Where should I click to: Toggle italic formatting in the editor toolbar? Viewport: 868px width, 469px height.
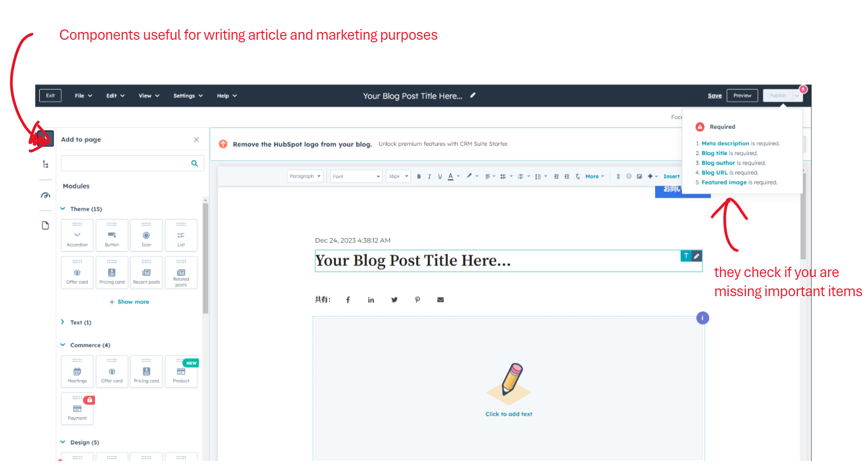[x=429, y=176]
